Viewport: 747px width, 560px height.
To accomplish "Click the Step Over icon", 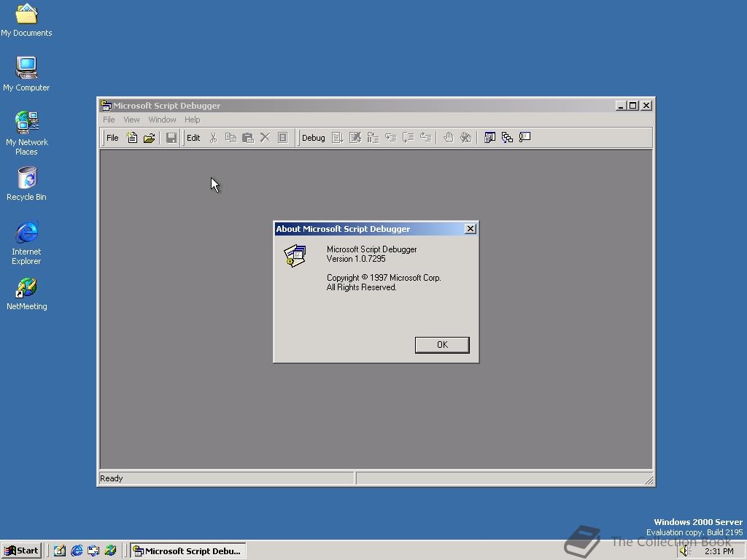I will (408, 138).
